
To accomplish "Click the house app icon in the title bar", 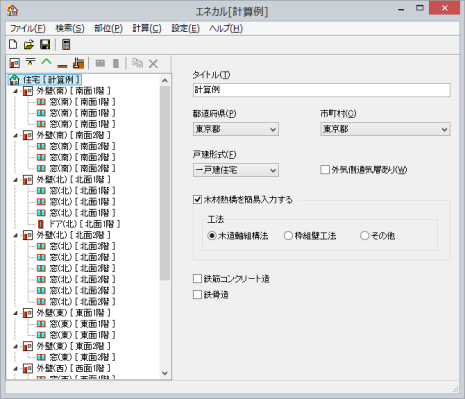I will tap(12, 11).
